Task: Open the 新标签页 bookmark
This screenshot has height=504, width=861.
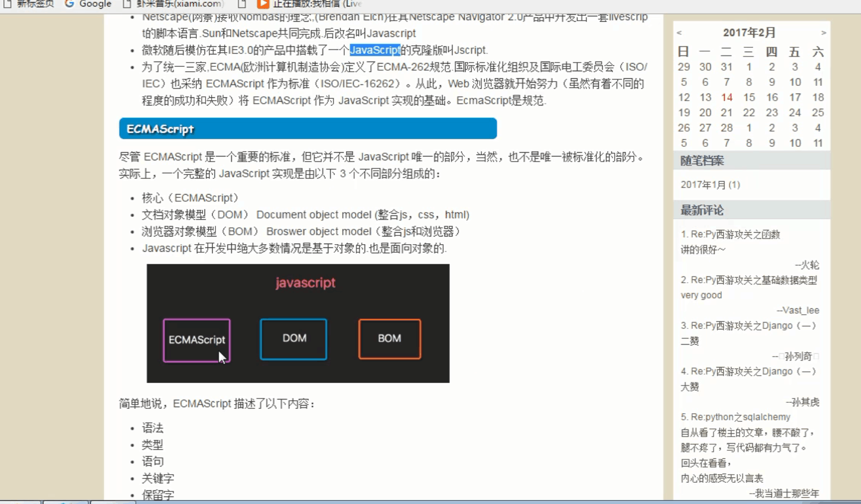Action: (30, 4)
